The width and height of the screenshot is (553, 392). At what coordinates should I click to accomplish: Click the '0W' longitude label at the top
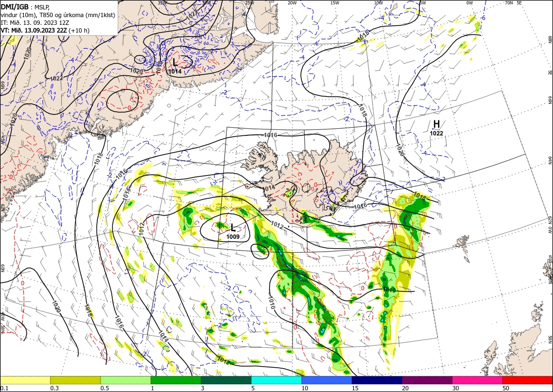tap(469, 3)
